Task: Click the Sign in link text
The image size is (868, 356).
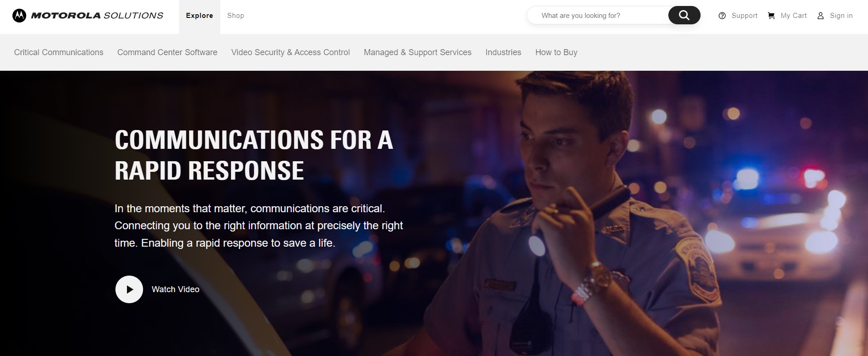Action: click(841, 16)
